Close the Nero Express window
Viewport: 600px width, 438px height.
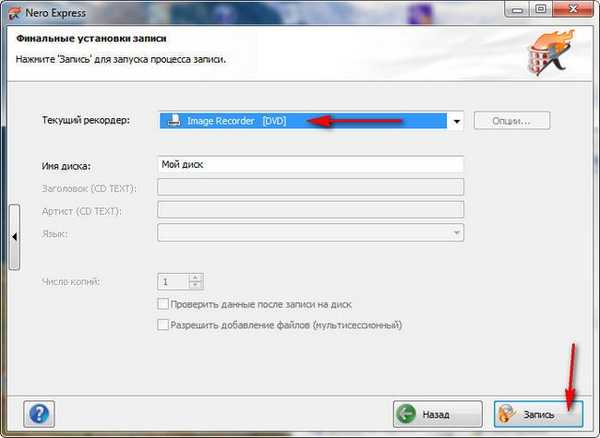[x=573, y=10]
